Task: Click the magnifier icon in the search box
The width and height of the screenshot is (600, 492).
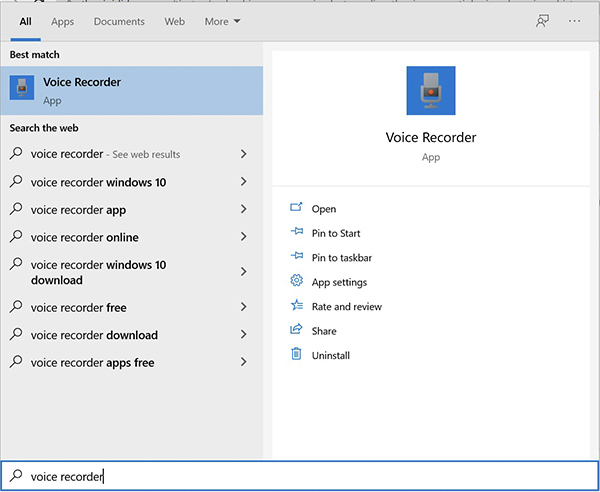Action: tap(16, 476)
